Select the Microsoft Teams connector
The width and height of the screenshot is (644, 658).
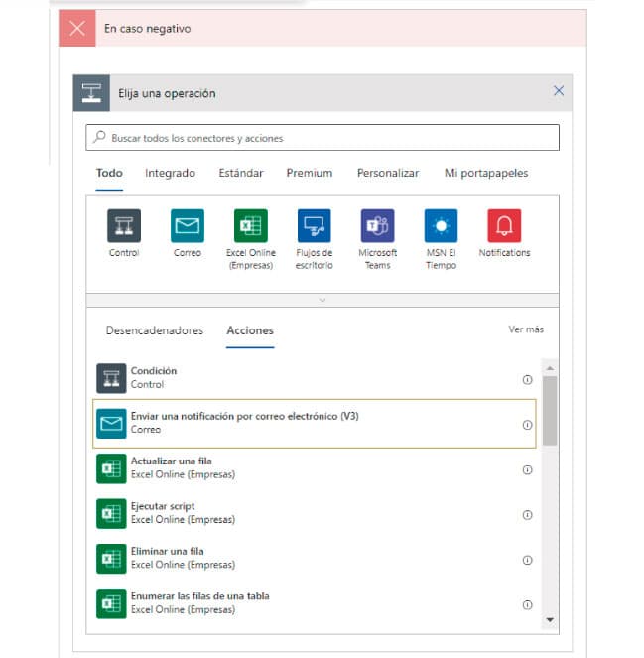tap(377, 226)
